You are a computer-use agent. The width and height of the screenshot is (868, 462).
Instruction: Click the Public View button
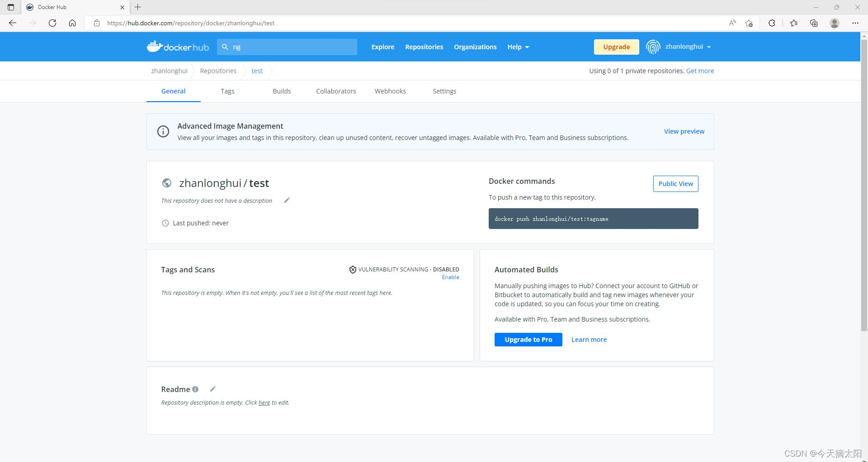click(675, 184)
